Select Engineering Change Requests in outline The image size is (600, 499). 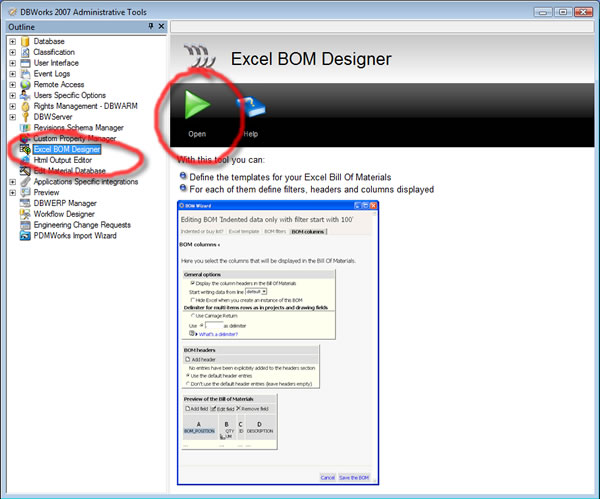[x=82, y=225]
